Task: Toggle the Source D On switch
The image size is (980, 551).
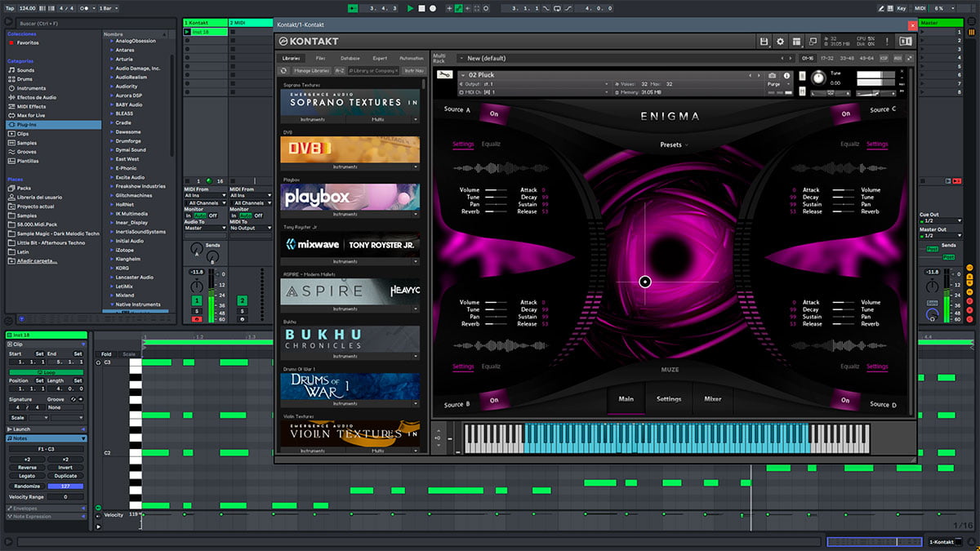Action: (846, 400)
